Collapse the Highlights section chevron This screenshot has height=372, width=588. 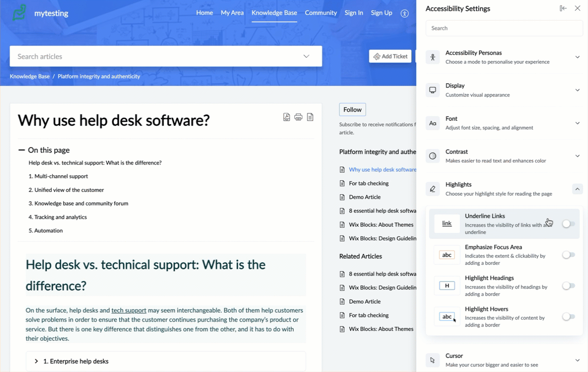click(x=577, y=189)
